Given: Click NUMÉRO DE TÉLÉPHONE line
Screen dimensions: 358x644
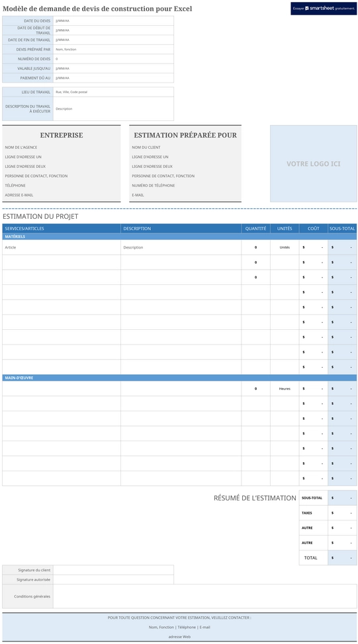Looking at the screenshot, I should coord(154,186).
